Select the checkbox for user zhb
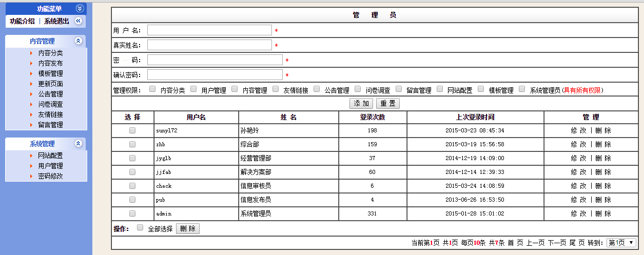 (x=132, y=144)
